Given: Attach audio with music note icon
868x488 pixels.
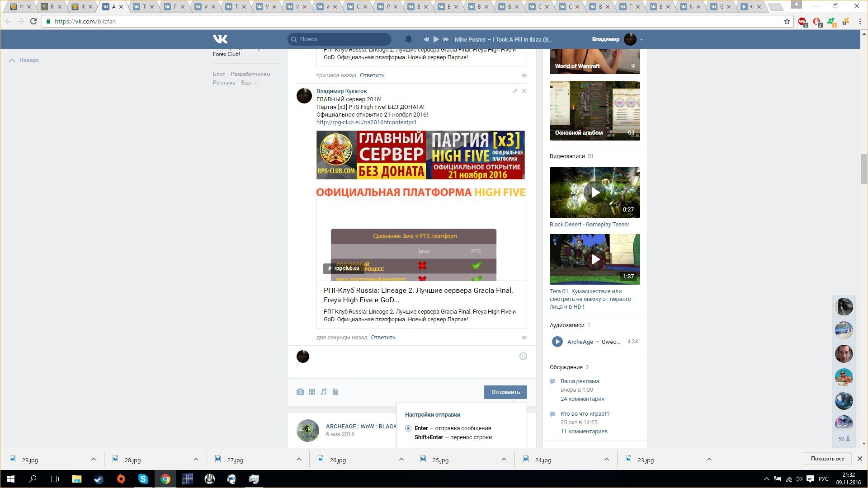Looking at the screenshot, I should [324, 392].
